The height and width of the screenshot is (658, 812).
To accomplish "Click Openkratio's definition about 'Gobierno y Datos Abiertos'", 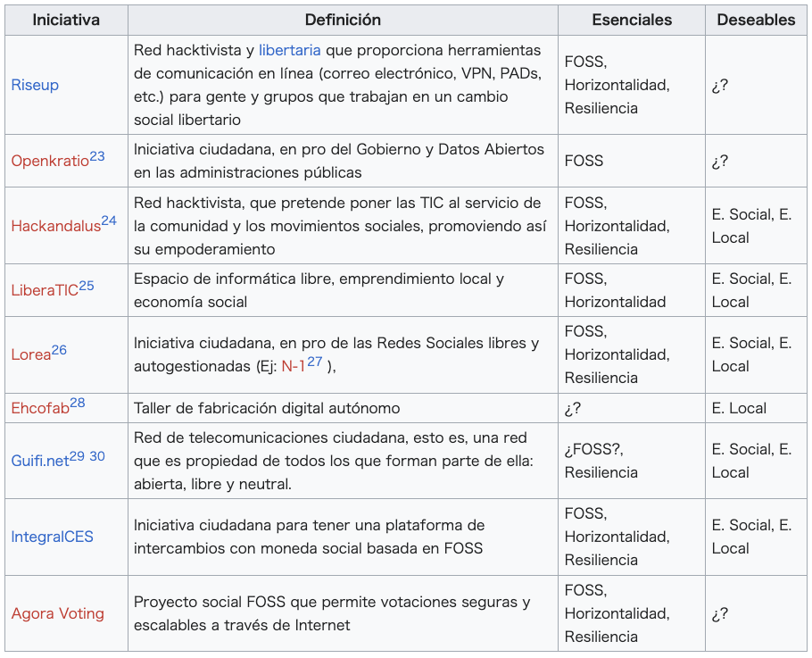I will pos(343,161).
